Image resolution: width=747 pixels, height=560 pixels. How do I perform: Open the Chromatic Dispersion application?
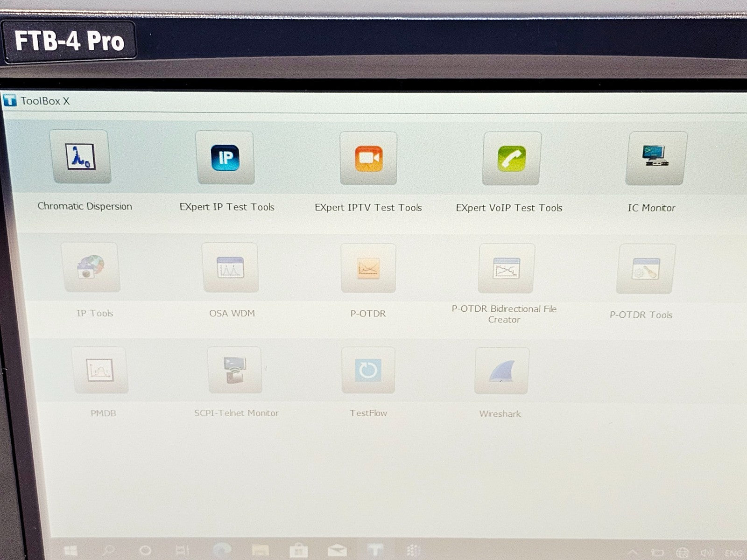coord(80,156)
